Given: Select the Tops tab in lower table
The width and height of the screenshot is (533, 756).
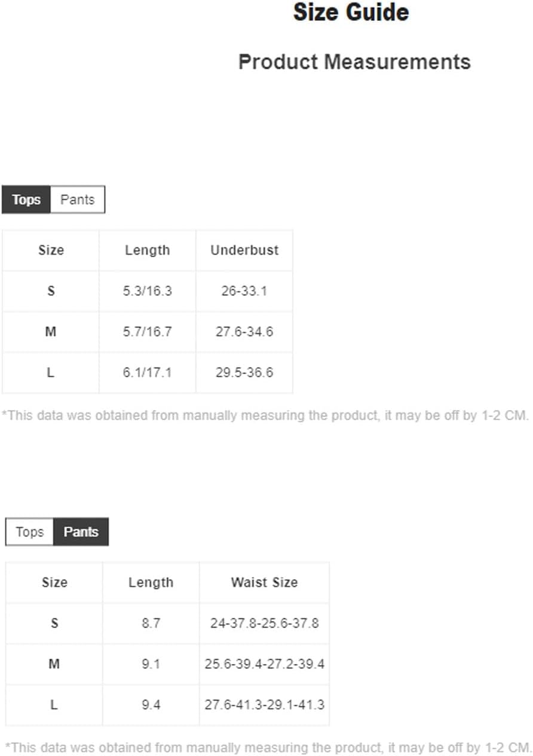Looking at the screenshot, I should 30,532.
